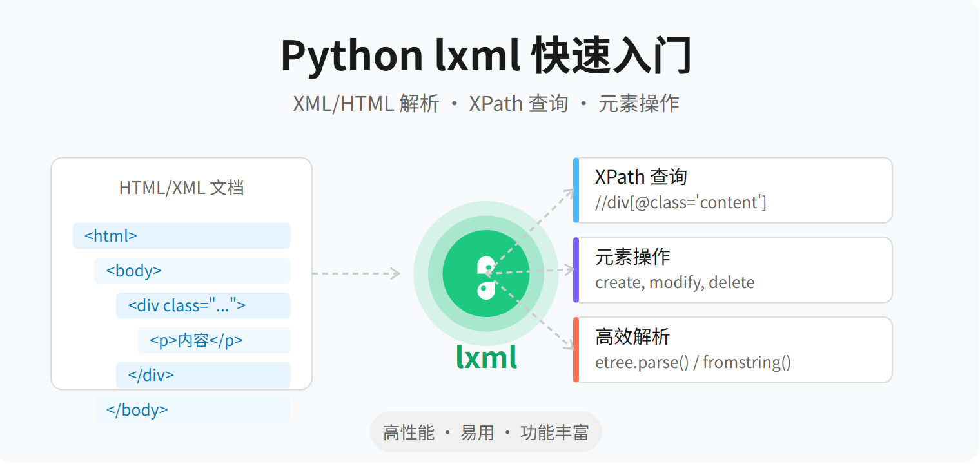Click the </body> closing tag row
The image size is (980, 464).
pos(192,410)
